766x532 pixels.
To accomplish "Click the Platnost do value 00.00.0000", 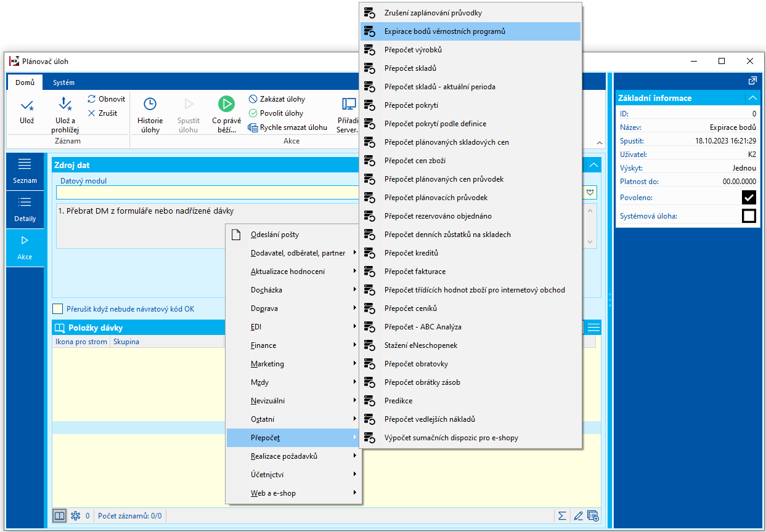I will 740,182.
